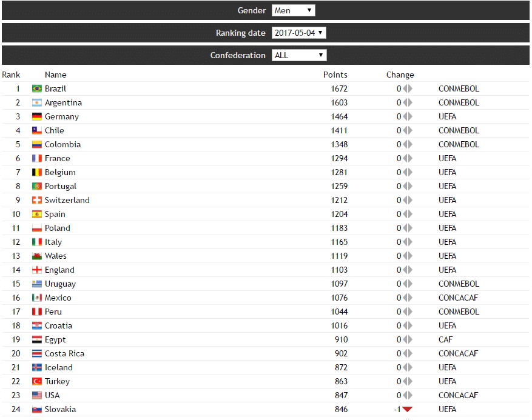Click the Iceland flag icon
This screenshot has height=420, width=532.
(36, 367)
